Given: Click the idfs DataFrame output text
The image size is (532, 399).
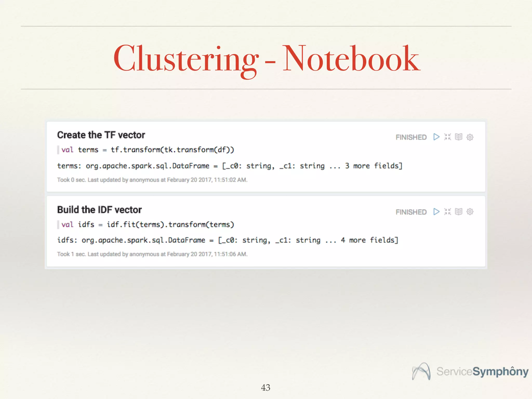Looking at the screenshot, I should pyautogui.click(x=228, y=240).
